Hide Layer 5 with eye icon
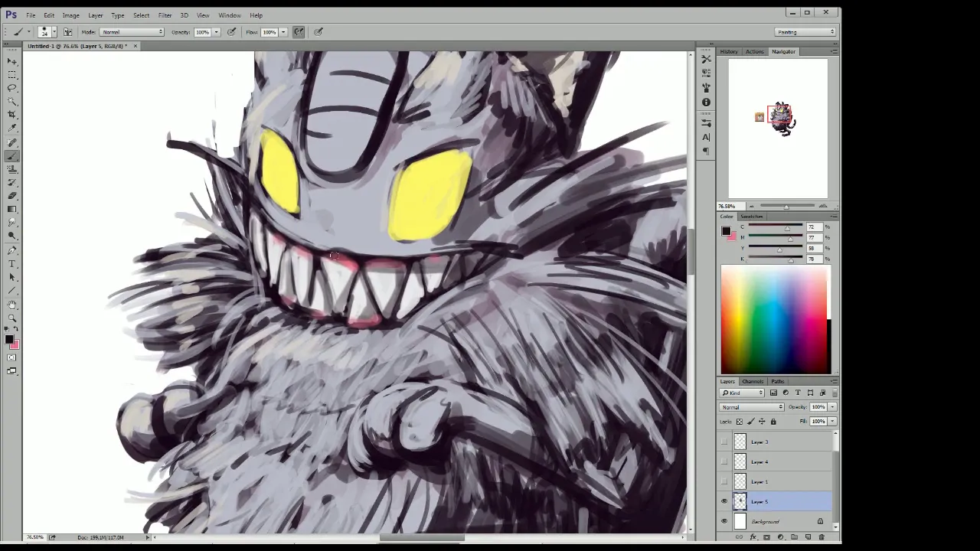This screenshot has height=551, width=980. click(724, 501)
